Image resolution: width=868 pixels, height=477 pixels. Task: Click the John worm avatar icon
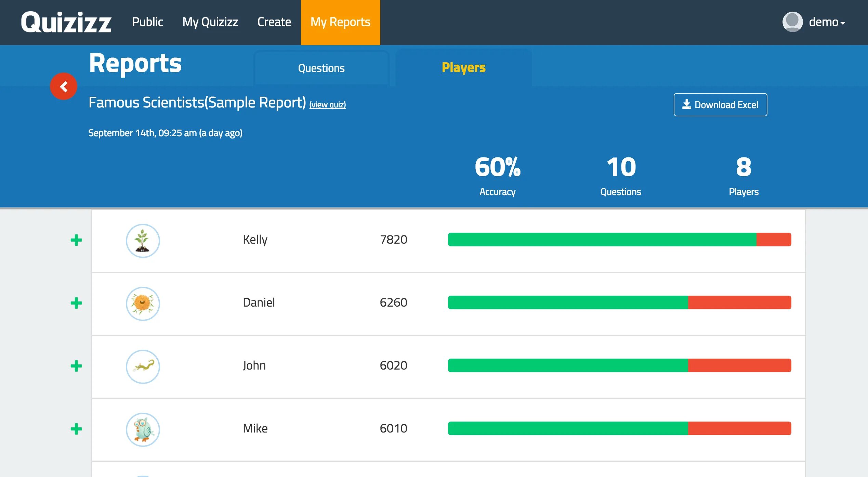pyautogui.click(x=143, y=365)
